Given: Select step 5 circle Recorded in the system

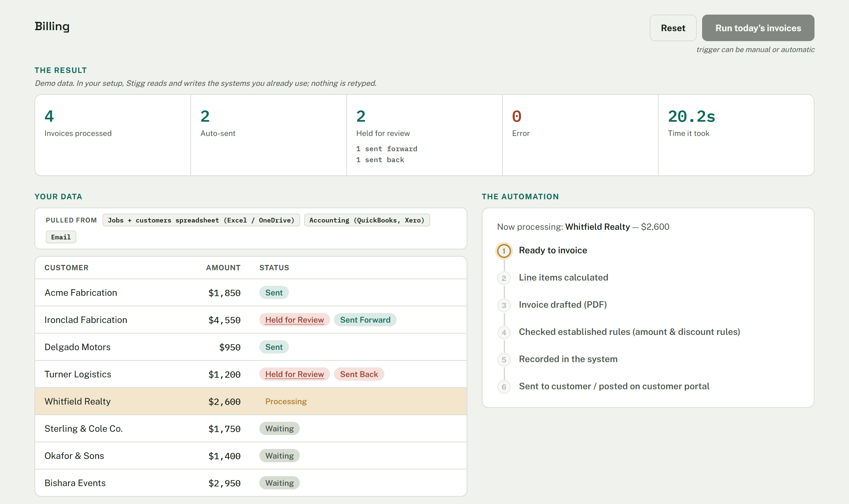Looking at the screenshot, I should click(504, 360).
